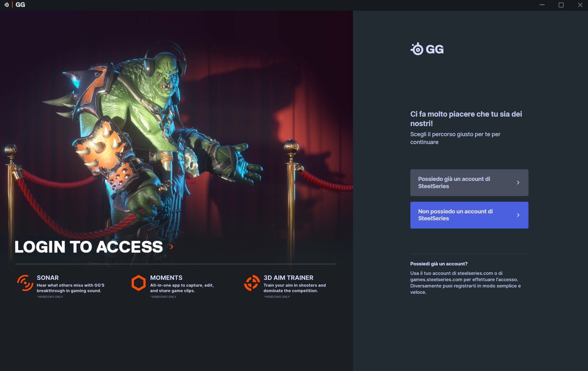Screen dimensions: 588x371
Task: Maximize the GG window
Action: pyautogui.click(x=561, y=5)
